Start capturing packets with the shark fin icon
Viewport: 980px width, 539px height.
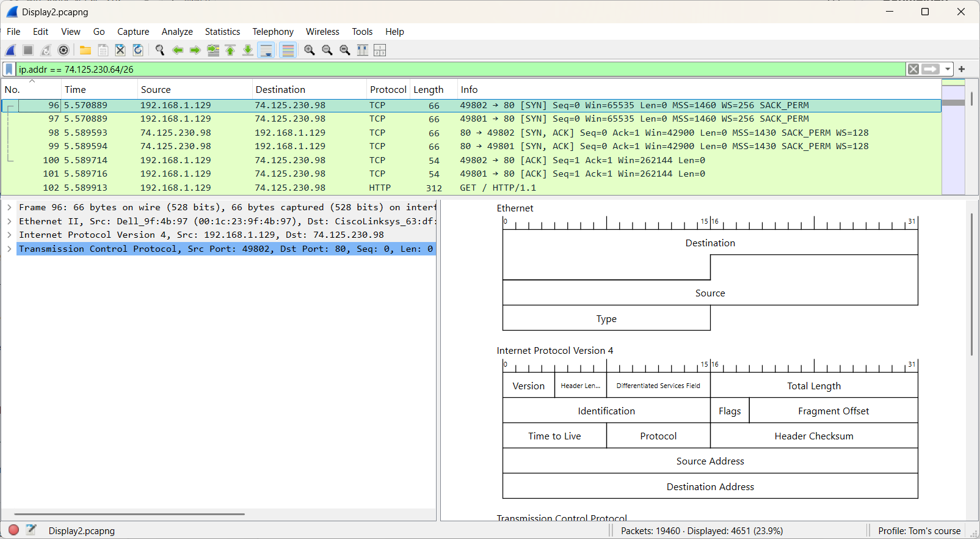[x=11, y=50]
